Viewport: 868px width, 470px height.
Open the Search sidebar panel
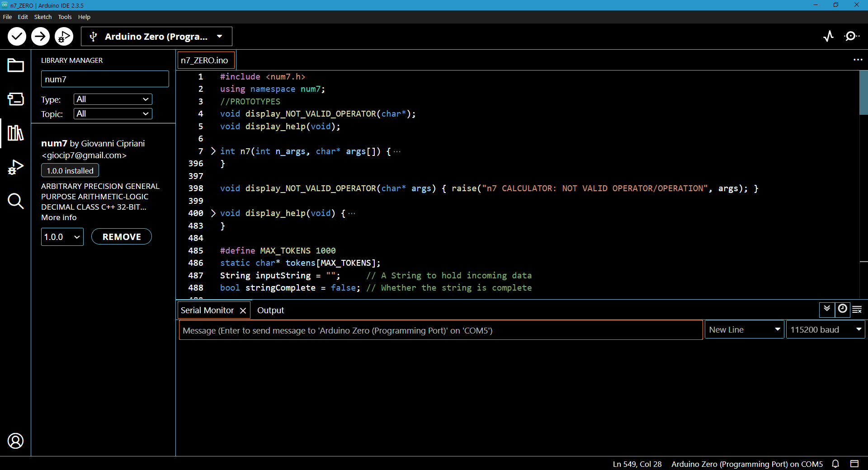(15, 201)
